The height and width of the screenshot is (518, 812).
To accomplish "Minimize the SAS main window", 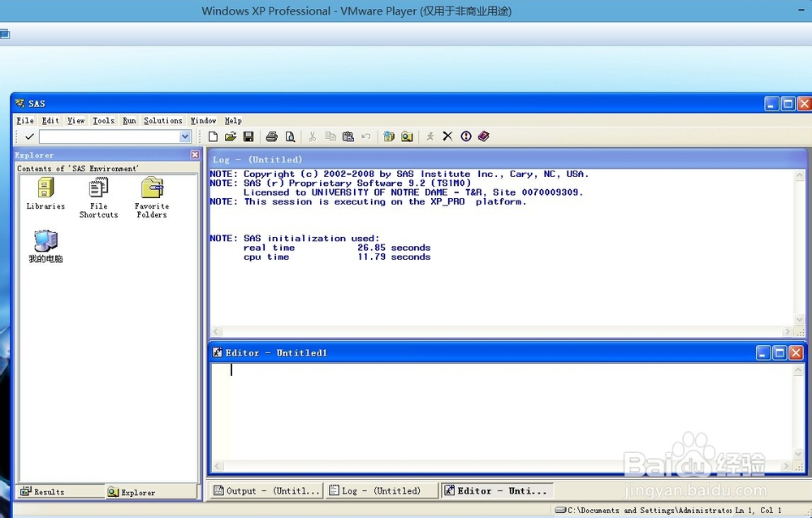I will click(x=771, y=104).
